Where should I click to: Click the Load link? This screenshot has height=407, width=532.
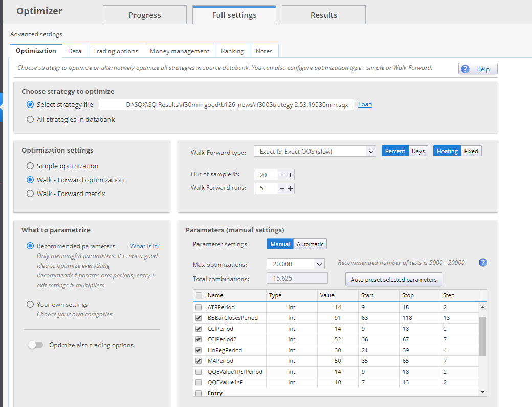click(365, 104)
